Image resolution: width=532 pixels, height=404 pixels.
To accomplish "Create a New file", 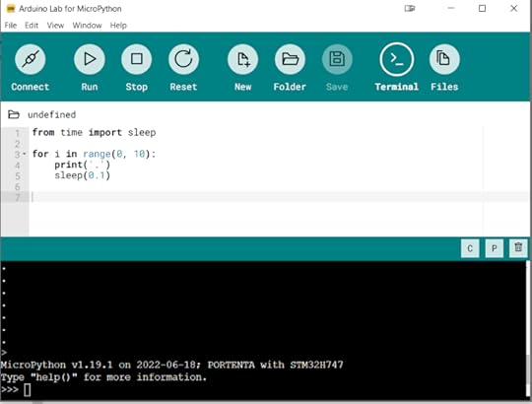I will tap(243, 59).
